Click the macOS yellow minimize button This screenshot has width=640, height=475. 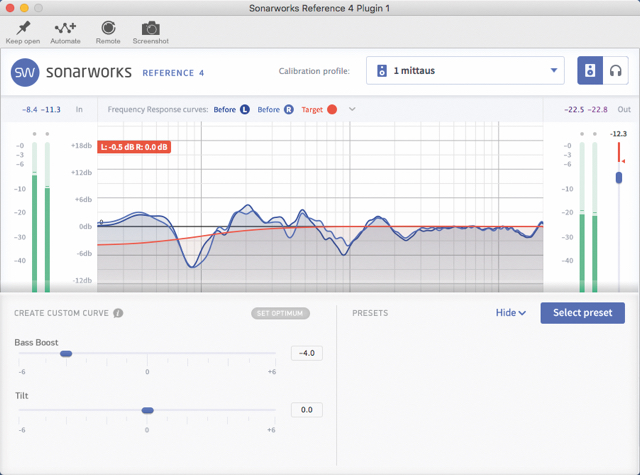[24, 8]
